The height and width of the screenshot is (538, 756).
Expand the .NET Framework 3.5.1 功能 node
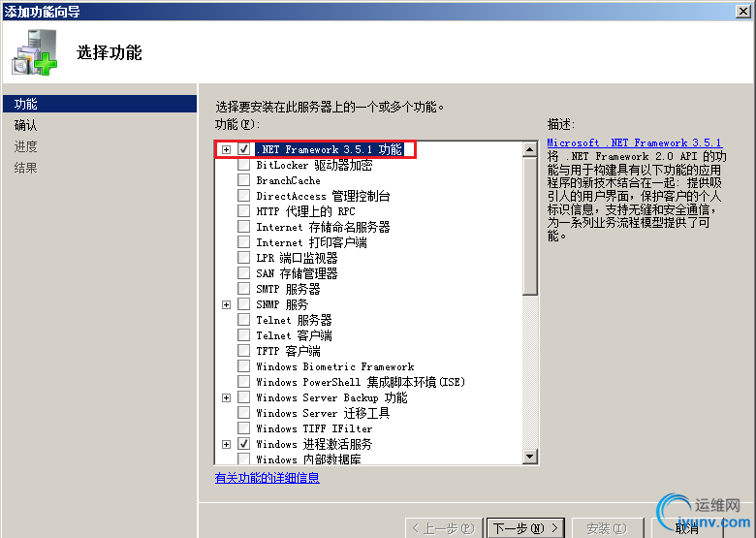(x=226, y=149)
